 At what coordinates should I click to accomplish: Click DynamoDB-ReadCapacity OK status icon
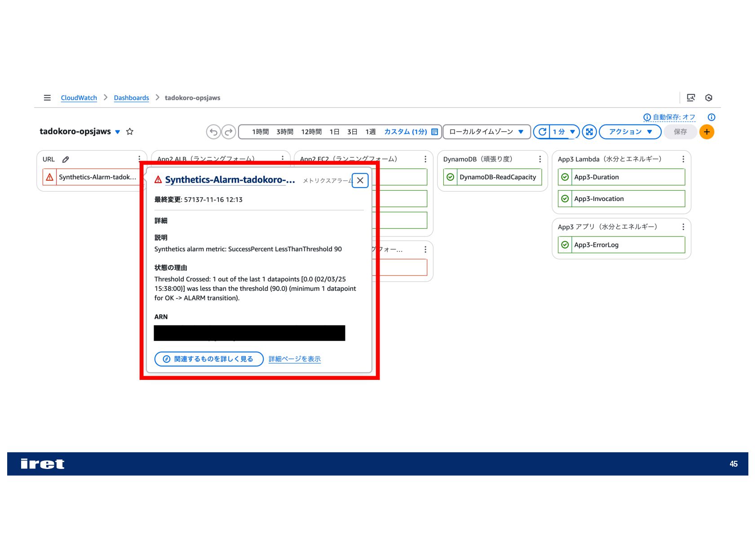click(450, 177)
